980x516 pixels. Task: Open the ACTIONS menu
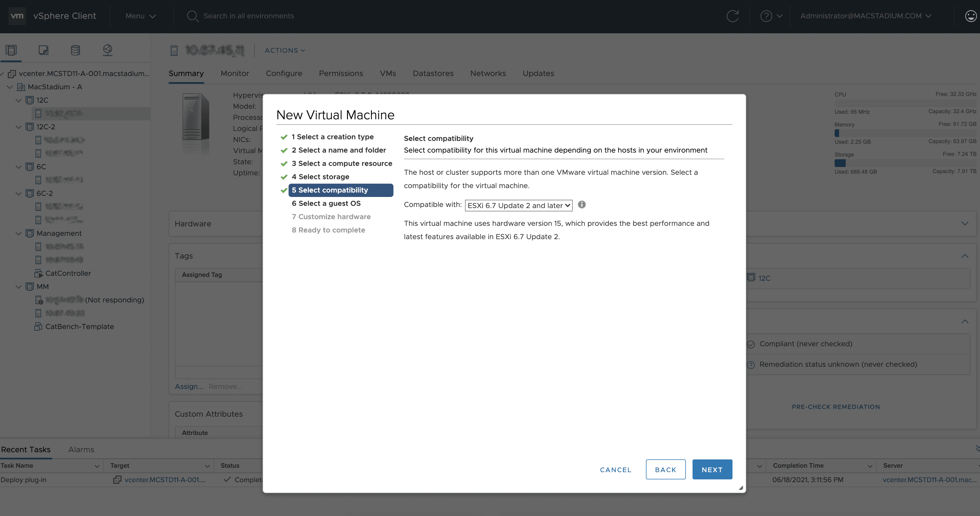pyautogui.click(x=284, y=50)
